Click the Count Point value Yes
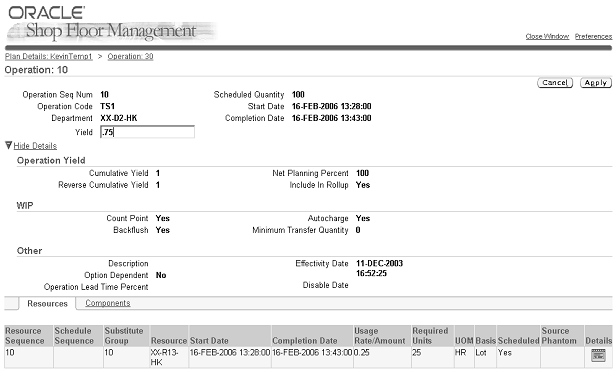This screenshot has width=613, height=376. point(163,218)
